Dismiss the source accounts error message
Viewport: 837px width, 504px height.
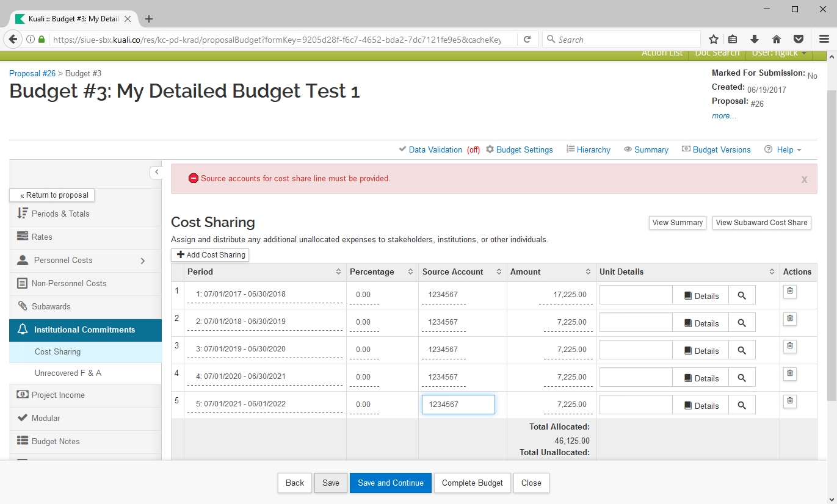804,179
